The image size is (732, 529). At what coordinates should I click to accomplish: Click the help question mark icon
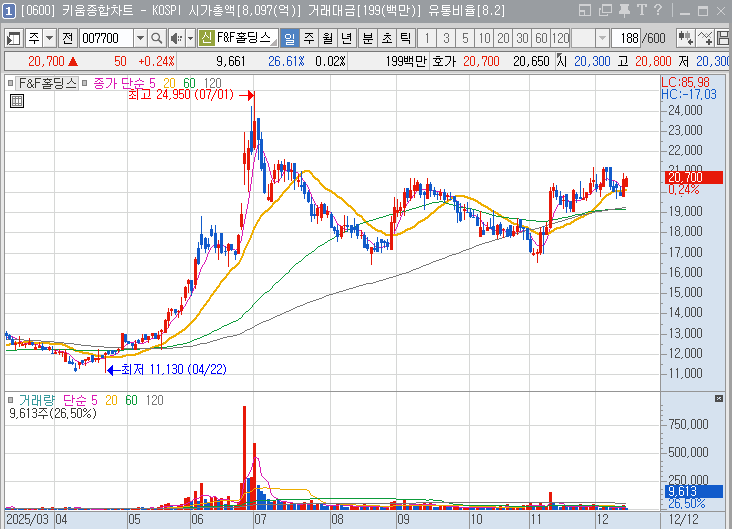click(657, 10)
